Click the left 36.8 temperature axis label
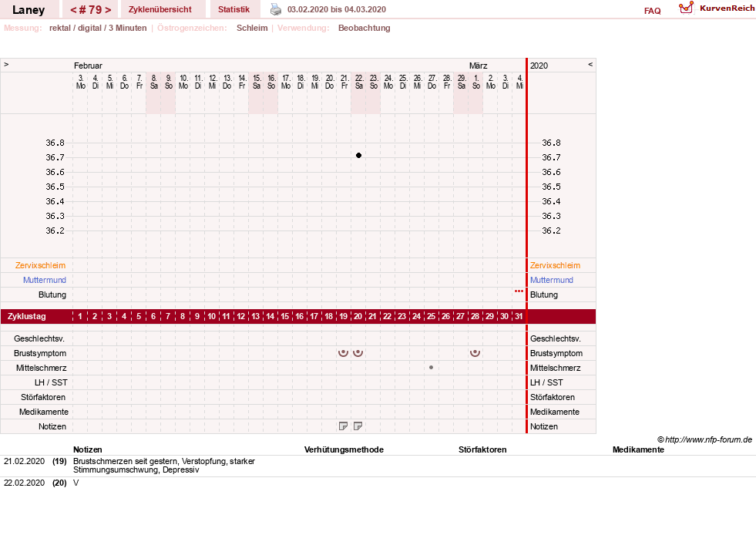Screen dimensions: 756x552 [55, 143]
